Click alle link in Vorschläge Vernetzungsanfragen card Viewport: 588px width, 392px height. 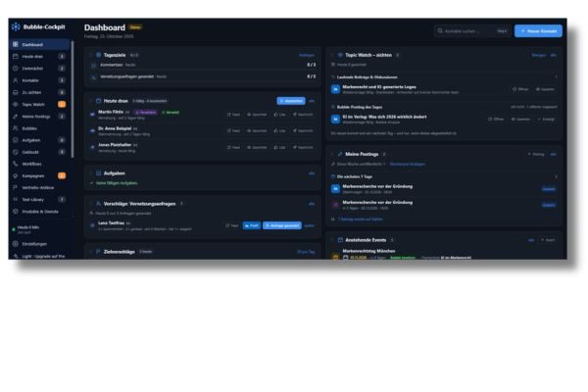pyautogui.click(x=312, y=204)
